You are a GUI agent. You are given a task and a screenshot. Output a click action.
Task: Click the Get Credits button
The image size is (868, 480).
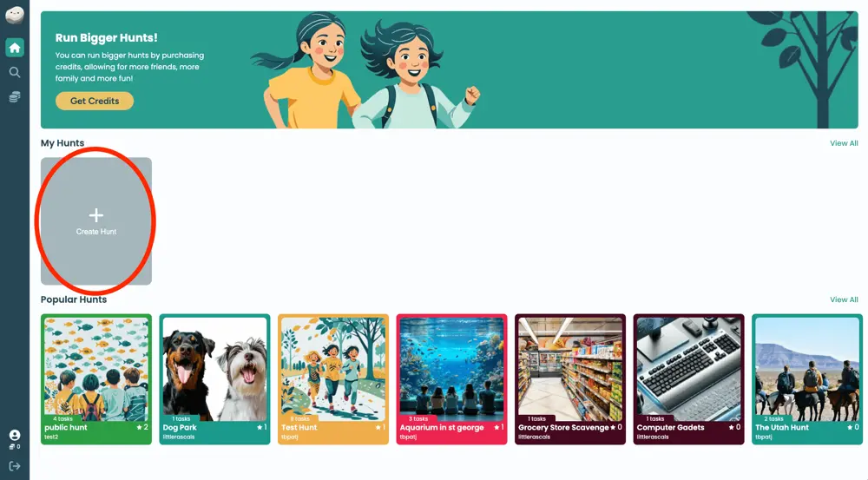95,101
